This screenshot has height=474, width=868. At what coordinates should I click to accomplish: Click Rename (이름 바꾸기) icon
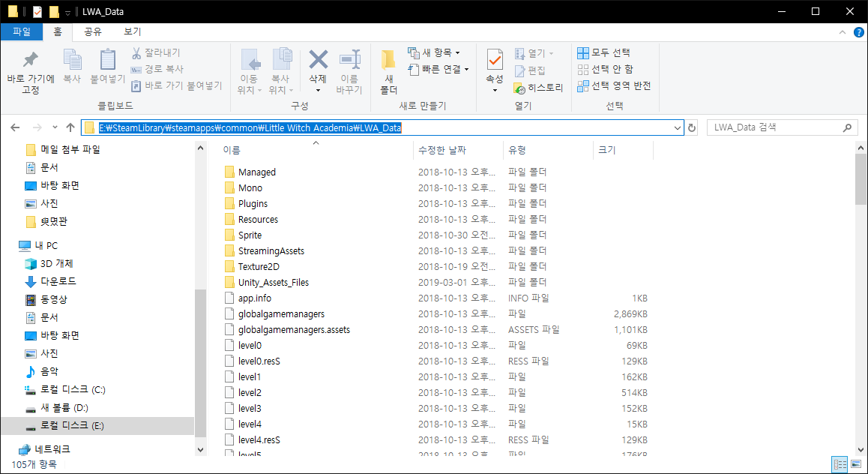[x=349, y=60]
